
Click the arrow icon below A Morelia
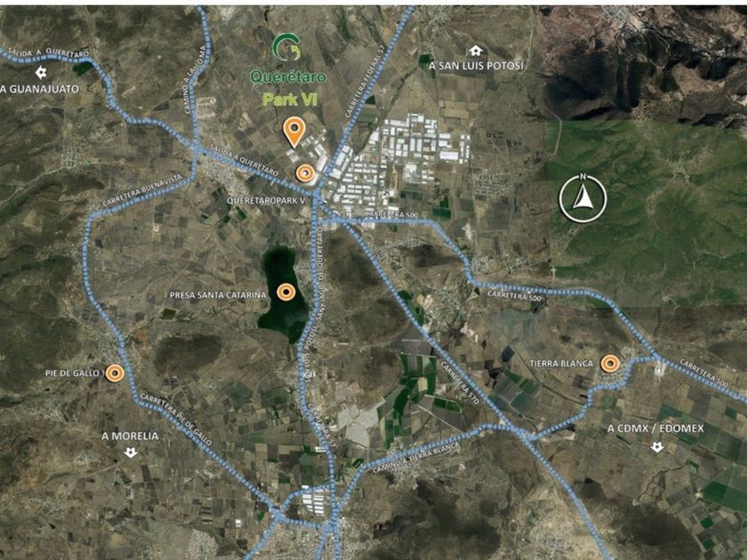tap(131, 452)
